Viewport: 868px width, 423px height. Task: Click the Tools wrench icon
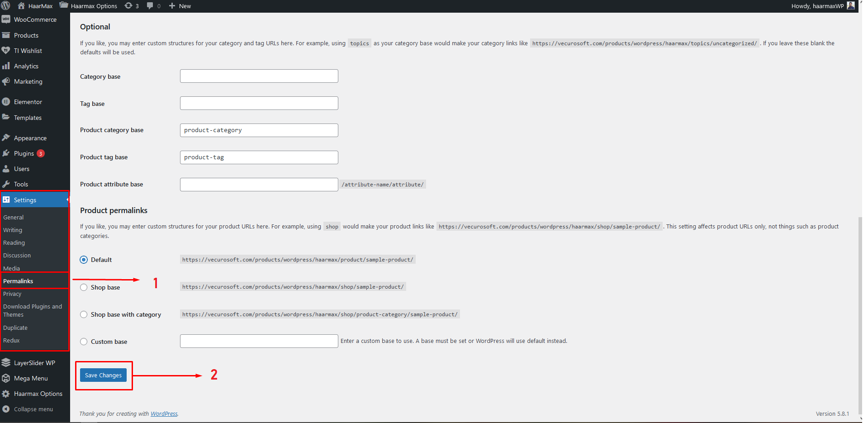(6, 184)
